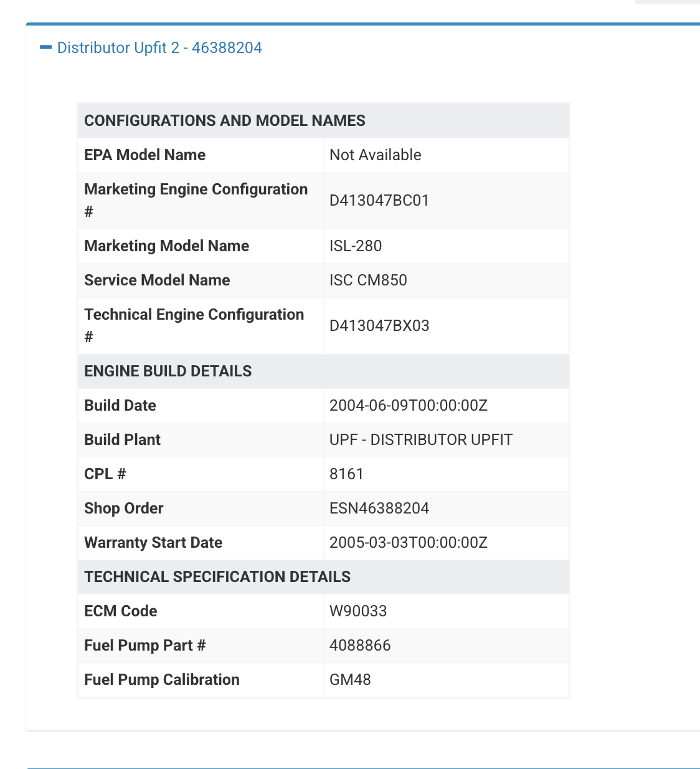
Task: Select the CPL value 8161
Action: [346, 474]
